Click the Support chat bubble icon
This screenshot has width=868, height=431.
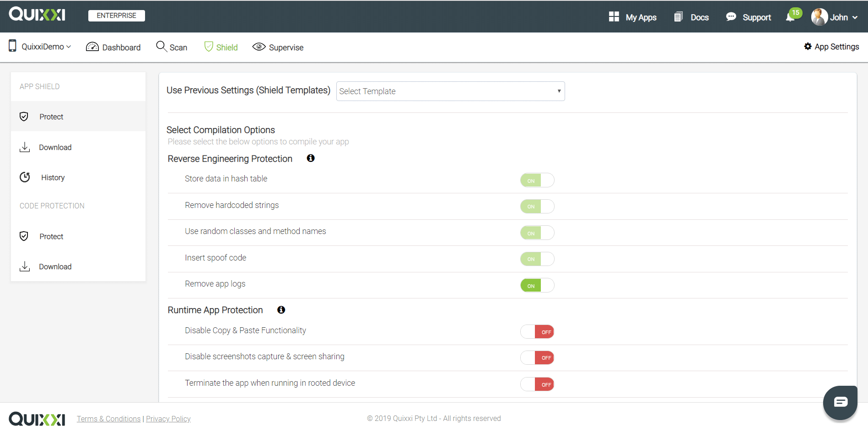(x=731, y=17)
